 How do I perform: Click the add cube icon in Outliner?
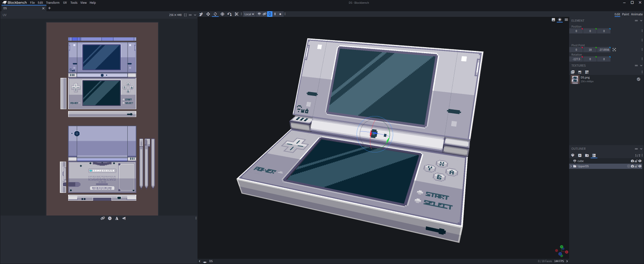pos(580,155)
